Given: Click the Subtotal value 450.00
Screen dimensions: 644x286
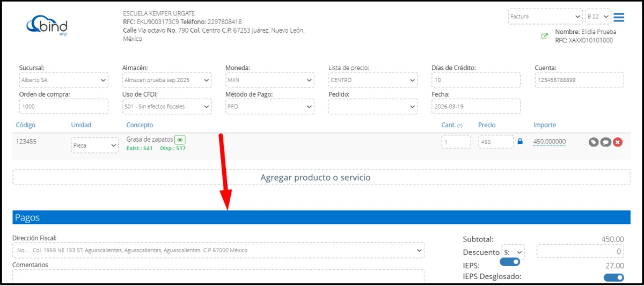Looking at the screenshot, I should click(612, 239).
